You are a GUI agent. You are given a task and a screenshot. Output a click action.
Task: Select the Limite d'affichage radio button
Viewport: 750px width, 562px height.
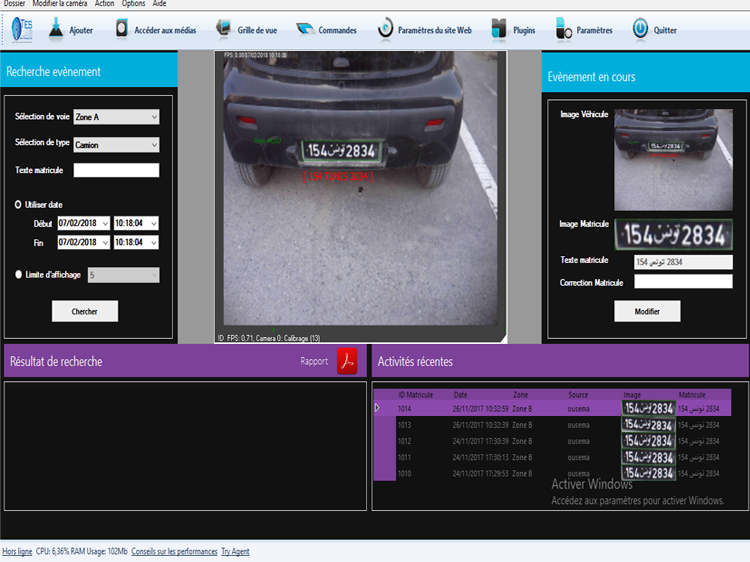[x=18, y=274]
